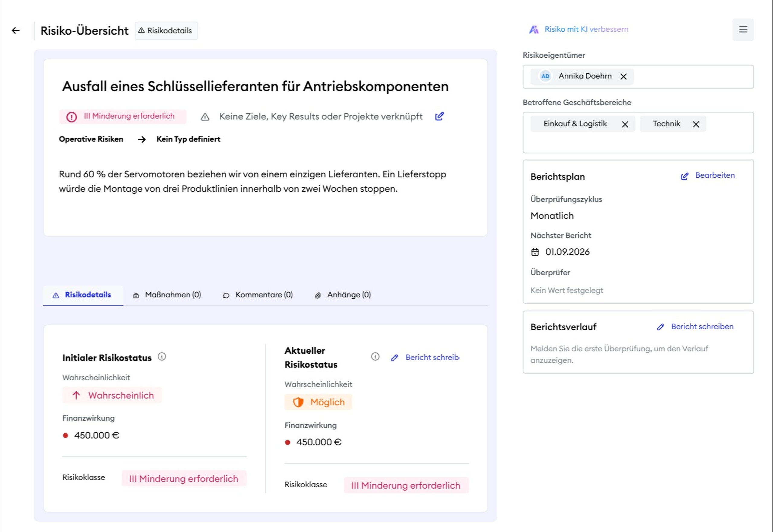Viewport: 773px width, 532px height.
Task: Click the initial Risikoklasse III Minderung erforderlich badge
Action: pyautogui.click(x=184, y=479)
